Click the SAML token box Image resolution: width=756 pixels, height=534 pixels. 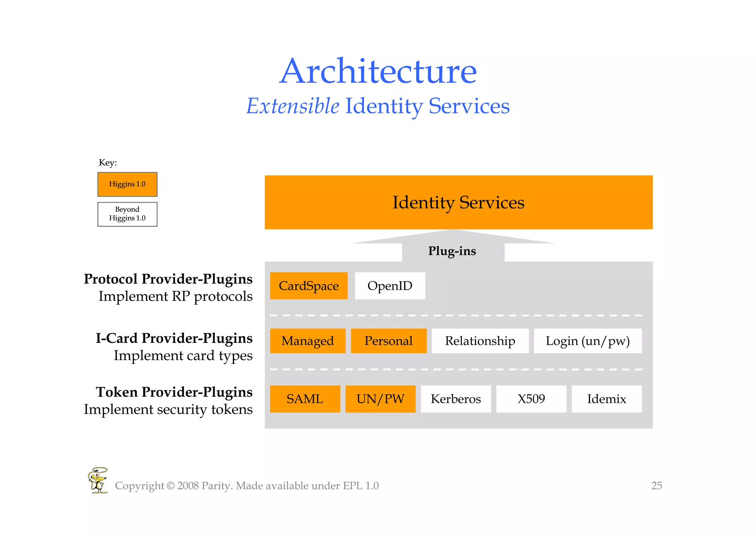(x=305, y=399)
